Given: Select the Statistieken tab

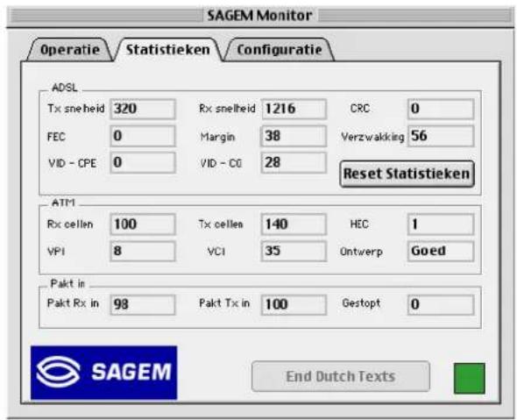Looking at the screenshot, I should coord(168,50).
